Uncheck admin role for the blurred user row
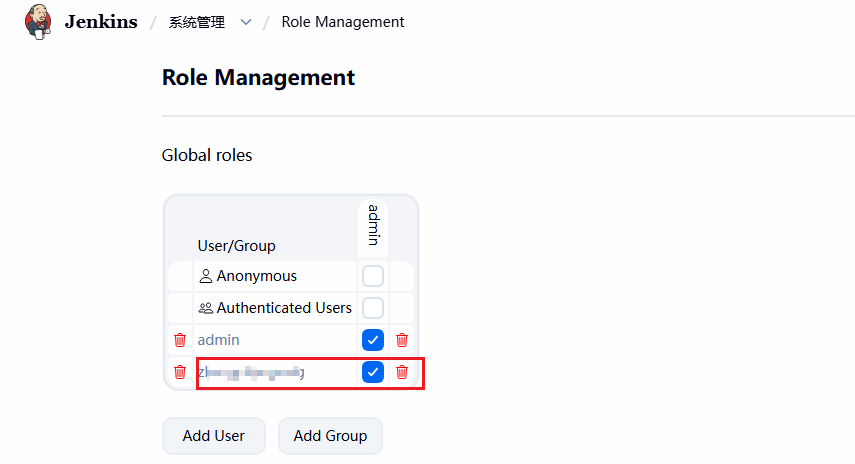 pyautogui.click(x=373, y=372)
